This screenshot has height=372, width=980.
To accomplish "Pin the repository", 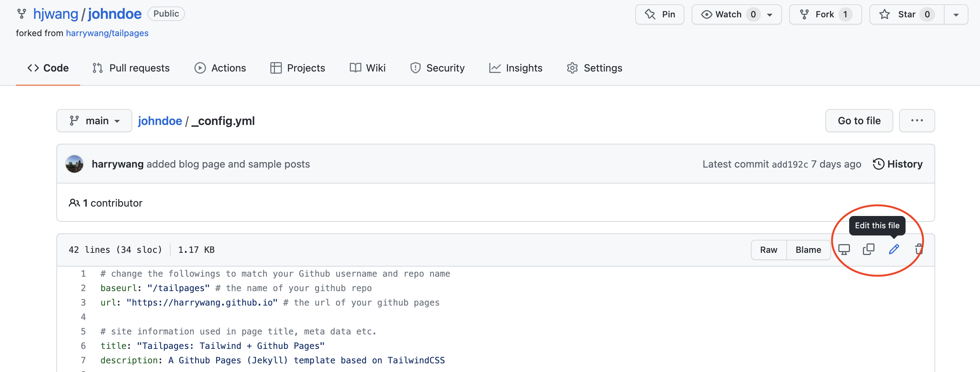I will 660,14.
